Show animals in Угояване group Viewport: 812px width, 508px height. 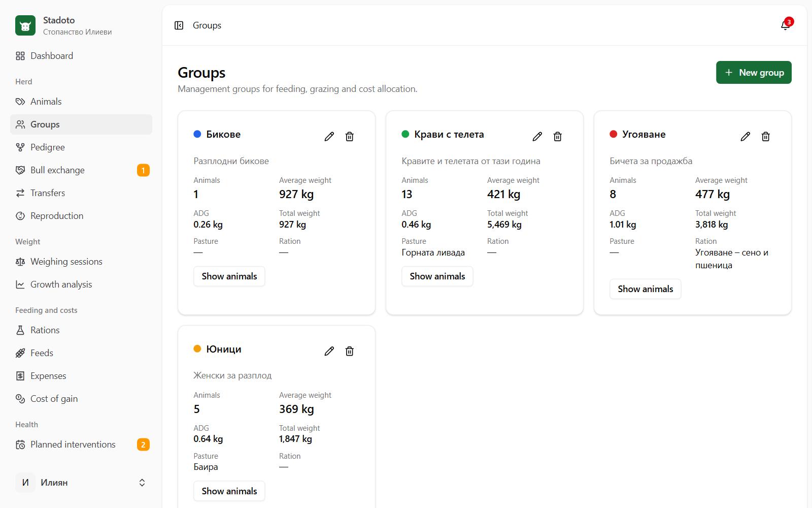(646, 289)
